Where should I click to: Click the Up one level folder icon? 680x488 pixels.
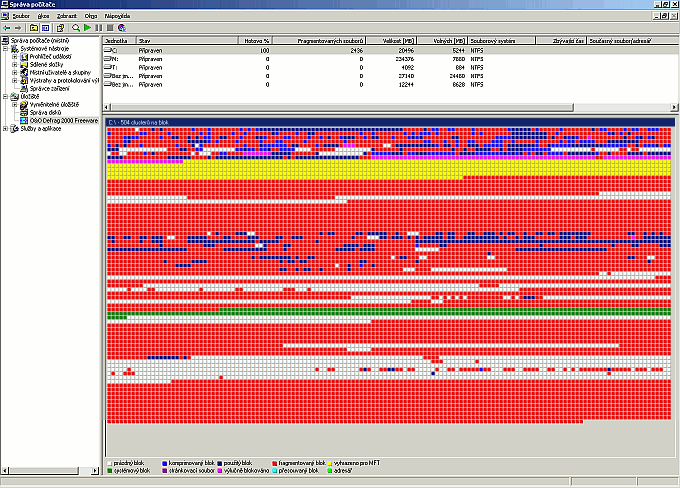[33, 28]
